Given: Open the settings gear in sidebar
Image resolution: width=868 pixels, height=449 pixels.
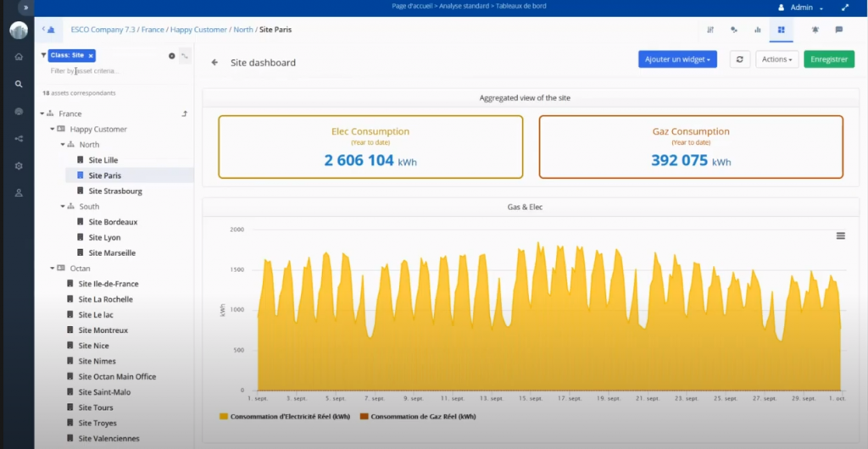Looking at the screenshot, I should [19, 166].
